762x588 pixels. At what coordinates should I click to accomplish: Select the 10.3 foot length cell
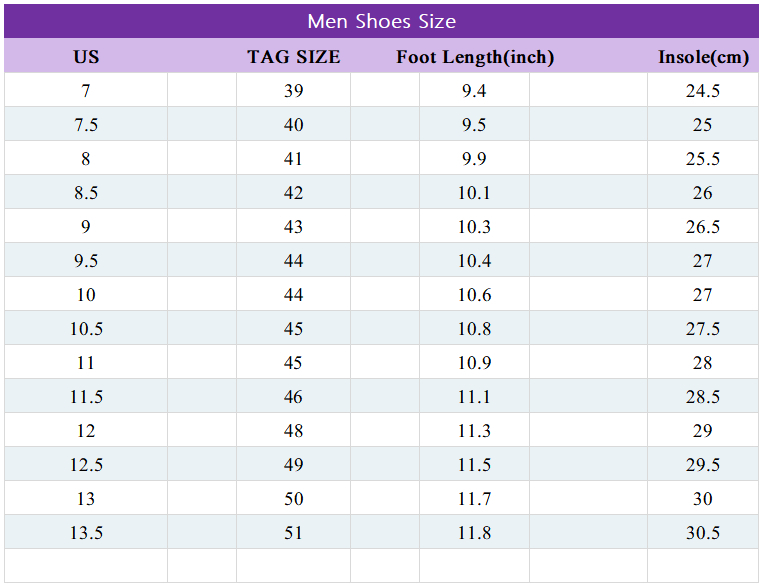475,227
